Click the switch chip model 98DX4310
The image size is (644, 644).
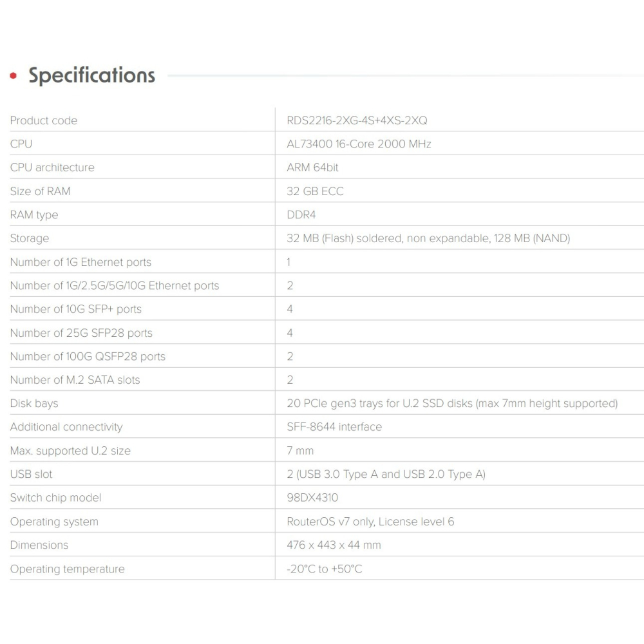(312, 498)
